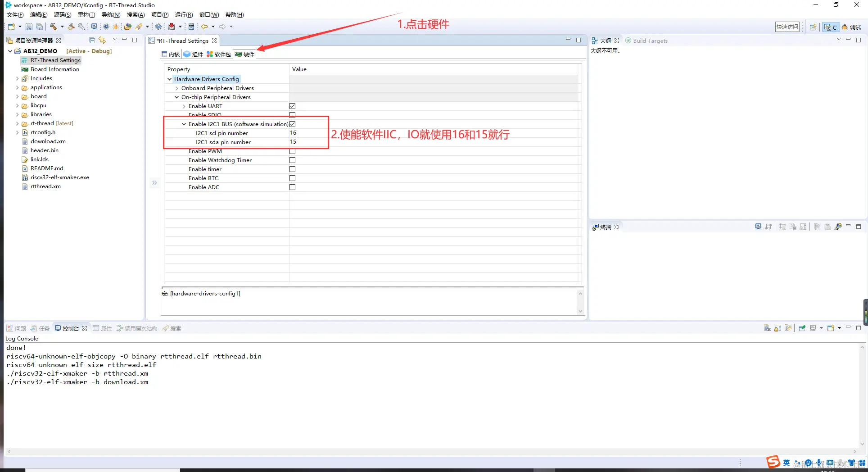868x472 pixels.
Task: Switch to the C perspective
Action: click(x=830, y=27)
